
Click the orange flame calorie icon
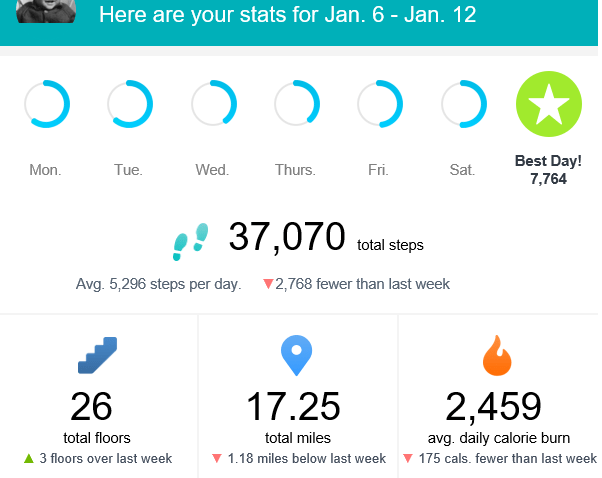496,357
